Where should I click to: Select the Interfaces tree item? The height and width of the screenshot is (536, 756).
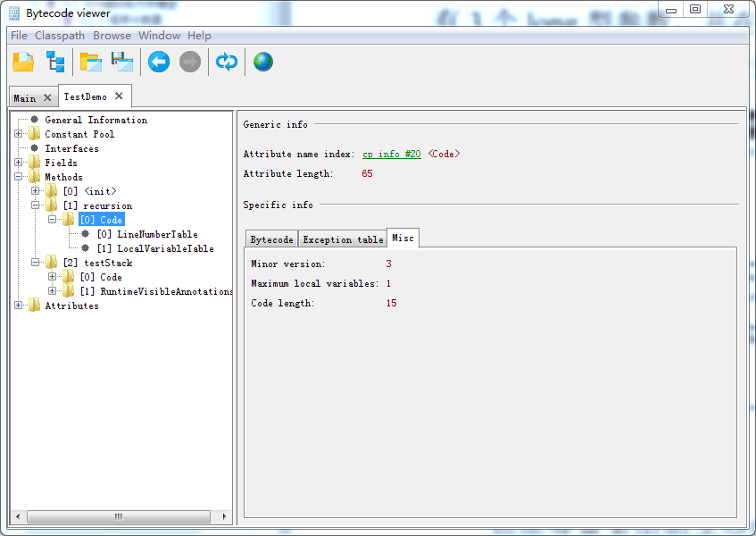71,148
